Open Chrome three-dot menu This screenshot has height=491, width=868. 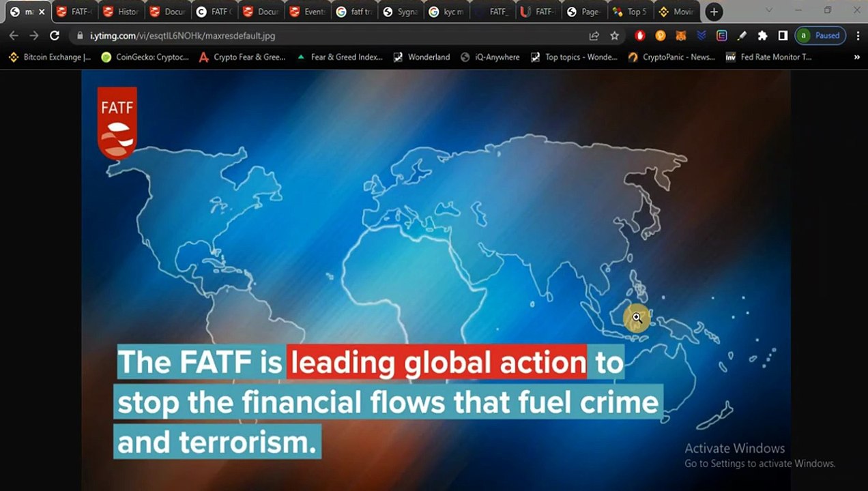[x=858, y=35]
